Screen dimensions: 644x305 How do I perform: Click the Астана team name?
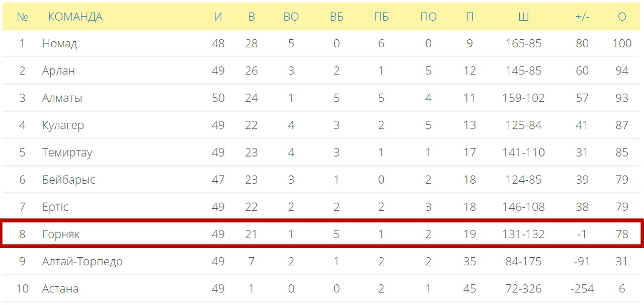point(60,288)
